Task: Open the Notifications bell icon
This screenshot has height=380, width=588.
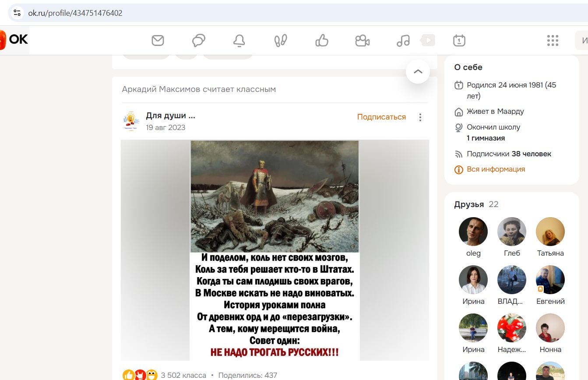Action: [239, 41]
